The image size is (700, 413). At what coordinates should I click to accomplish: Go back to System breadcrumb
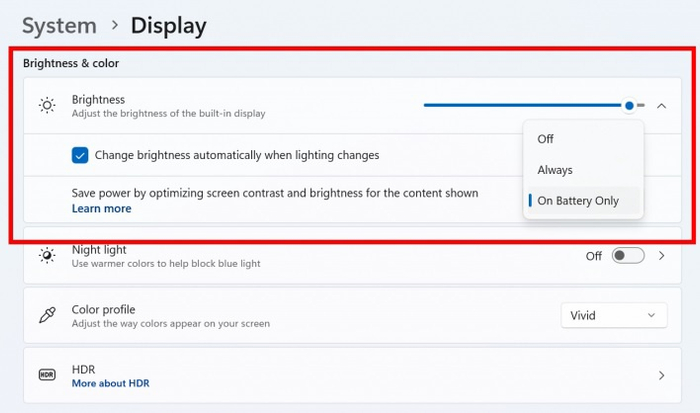(x=59, y=25)
